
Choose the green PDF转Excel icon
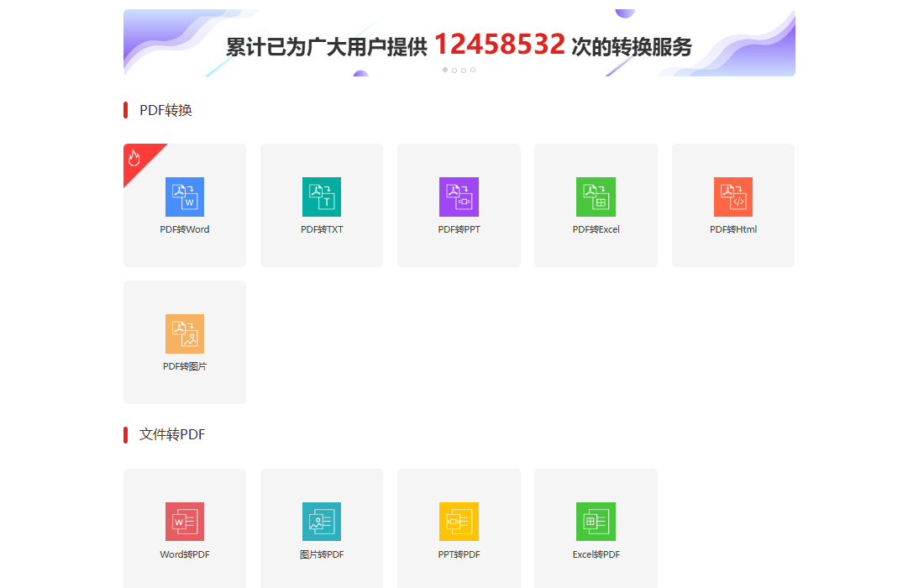tap(596, 197)
